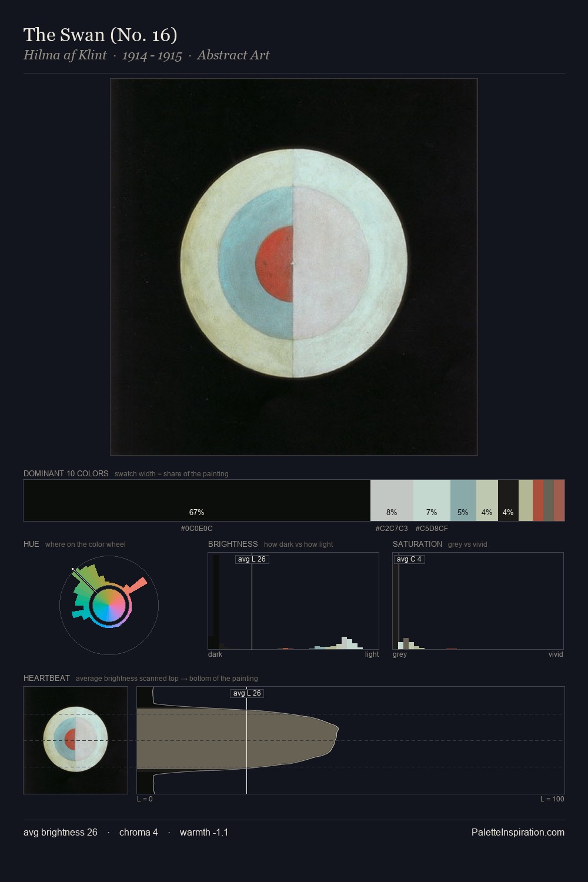Choose the brownish-grey swatch near the end
Viewport: 588px width, 882px height.
(549, 500)
